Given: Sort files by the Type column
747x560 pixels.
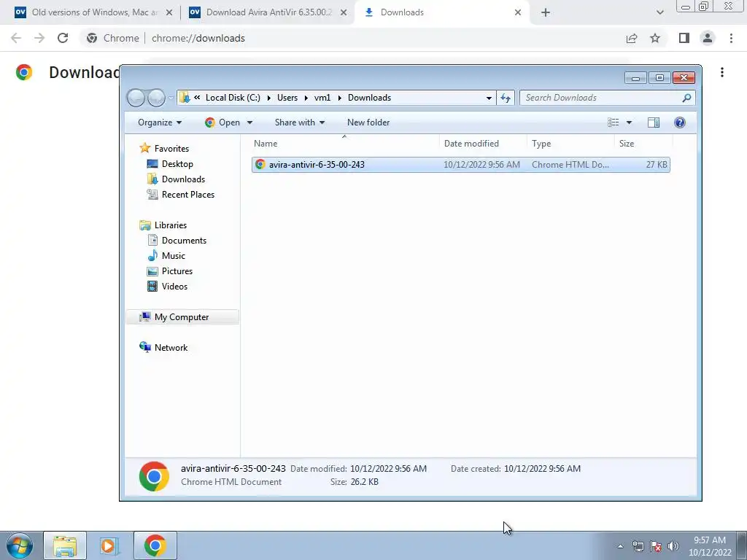Looking at the screenshot, I should click(x=570, y=144).
